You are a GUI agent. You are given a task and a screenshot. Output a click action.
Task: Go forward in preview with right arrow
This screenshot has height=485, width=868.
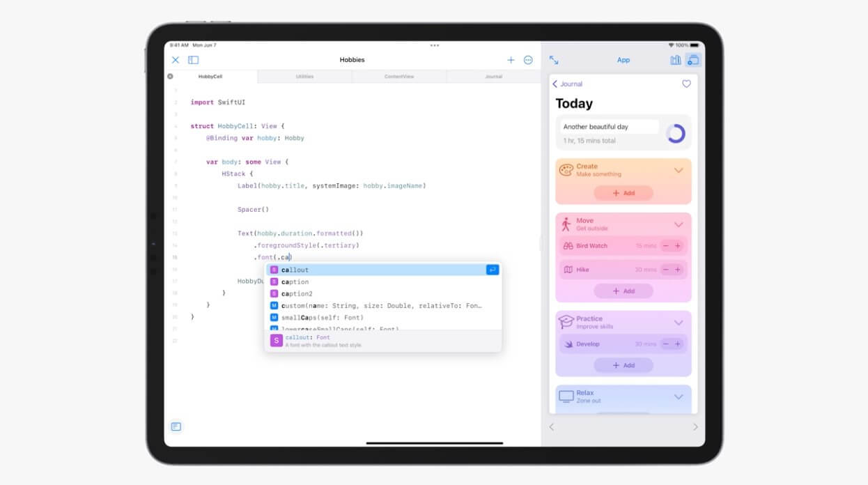[x=695, y=427]
